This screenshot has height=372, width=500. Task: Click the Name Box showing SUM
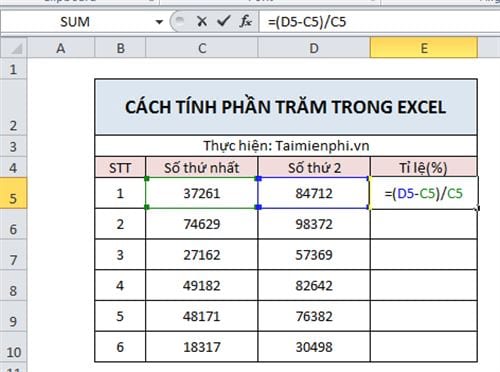pyautogui.click(x=75, y=22)
